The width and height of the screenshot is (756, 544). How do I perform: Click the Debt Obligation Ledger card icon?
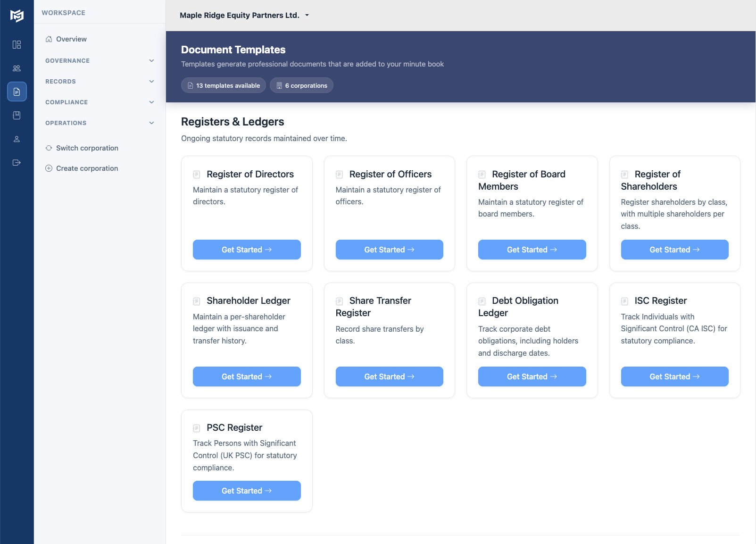click(x=482, y=300)
